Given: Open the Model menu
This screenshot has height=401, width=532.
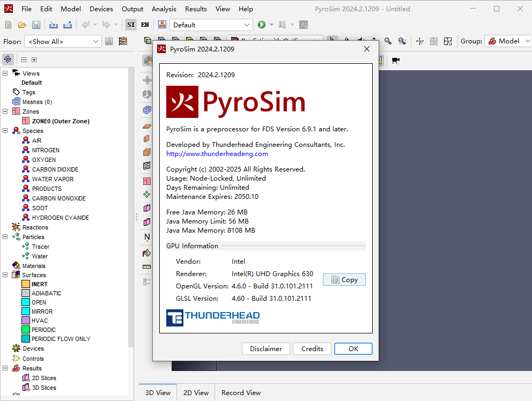Looking at the screenshot, I should coord(71,9).
